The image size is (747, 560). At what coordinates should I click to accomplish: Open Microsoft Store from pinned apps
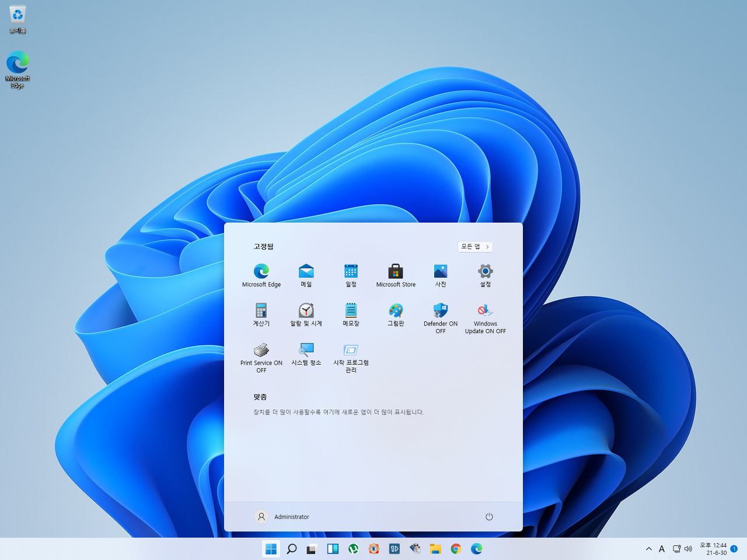pyautogui.click(x=396, y=275)
